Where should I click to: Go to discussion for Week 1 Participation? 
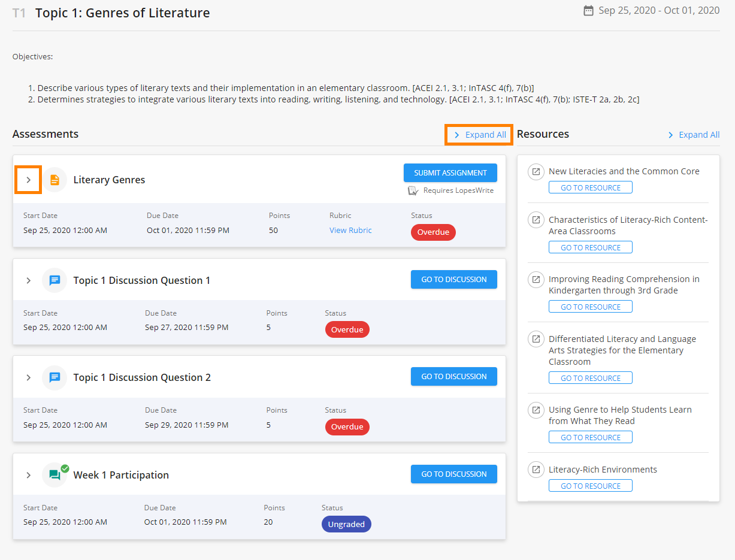454,474
